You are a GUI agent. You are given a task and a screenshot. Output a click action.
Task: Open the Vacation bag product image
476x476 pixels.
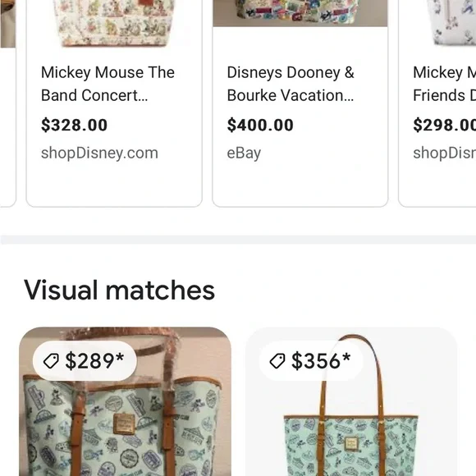[x=300, y=13]
